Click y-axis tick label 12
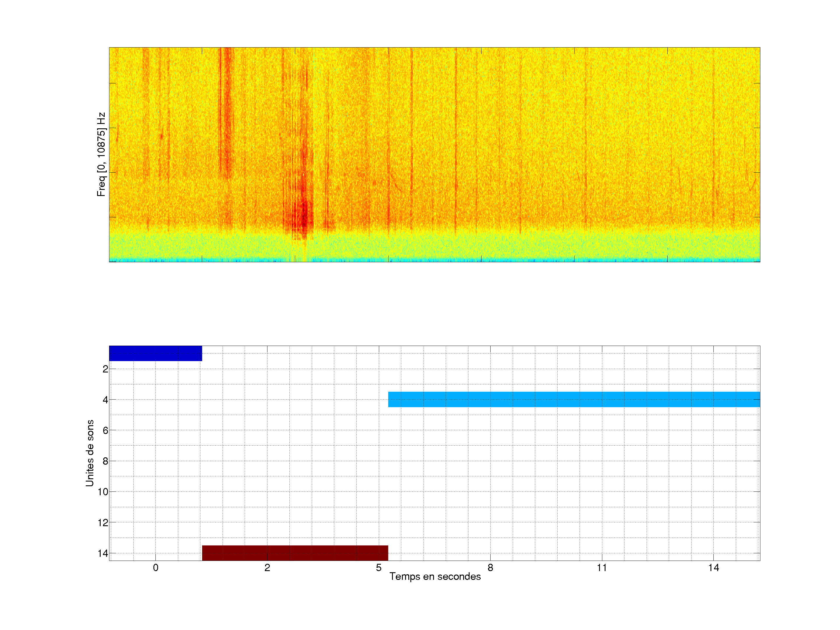840x630 pixels. [x=103, y=523]
